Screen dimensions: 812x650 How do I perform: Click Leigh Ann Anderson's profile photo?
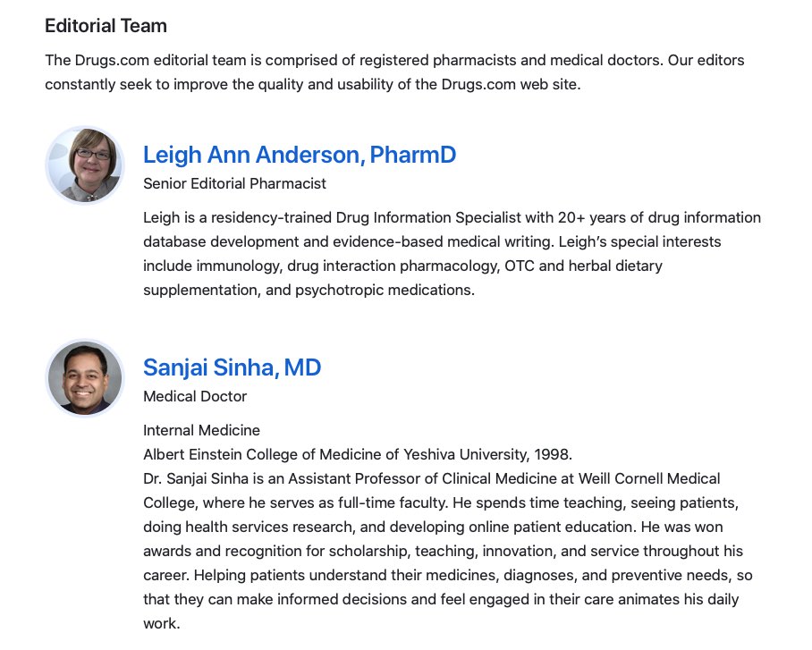[x=85, y=165]
